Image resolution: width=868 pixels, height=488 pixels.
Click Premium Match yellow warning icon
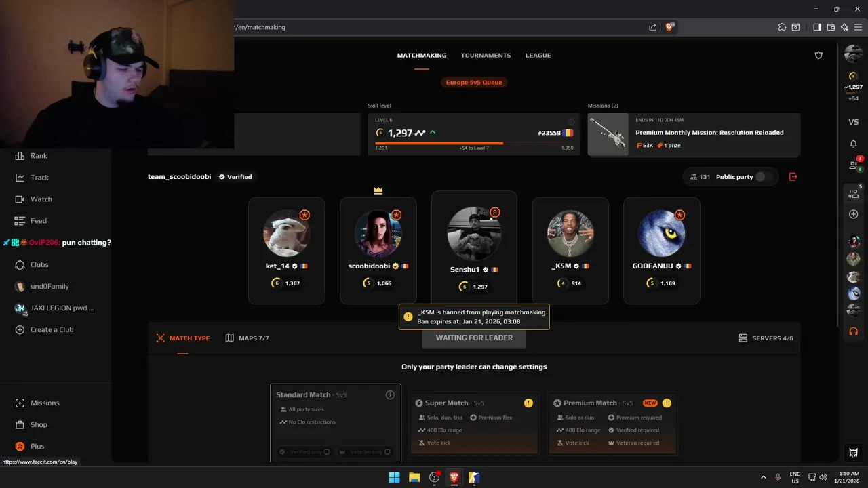click(x=667, y=403)
